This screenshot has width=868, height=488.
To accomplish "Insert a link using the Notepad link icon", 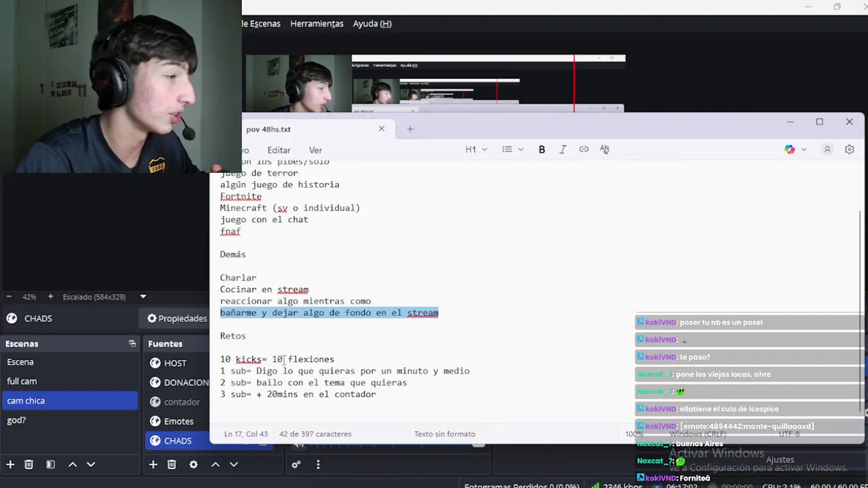I will coord(584,150).
